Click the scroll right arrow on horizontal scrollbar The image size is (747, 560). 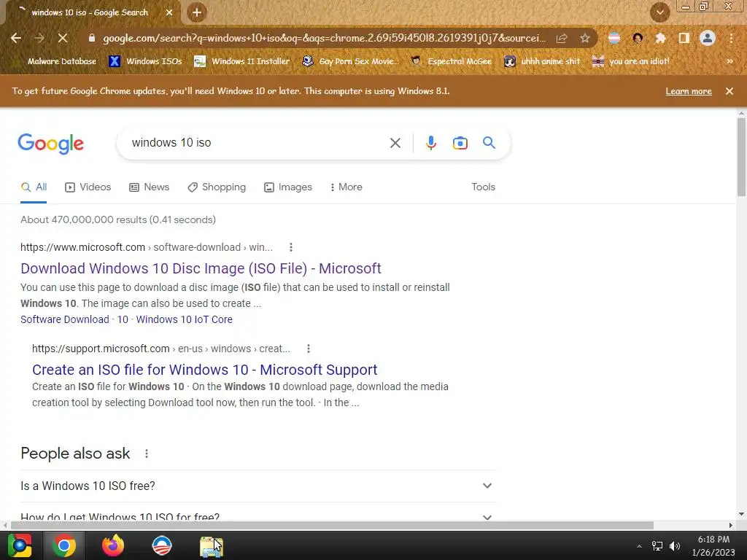(x=730, y=525)
